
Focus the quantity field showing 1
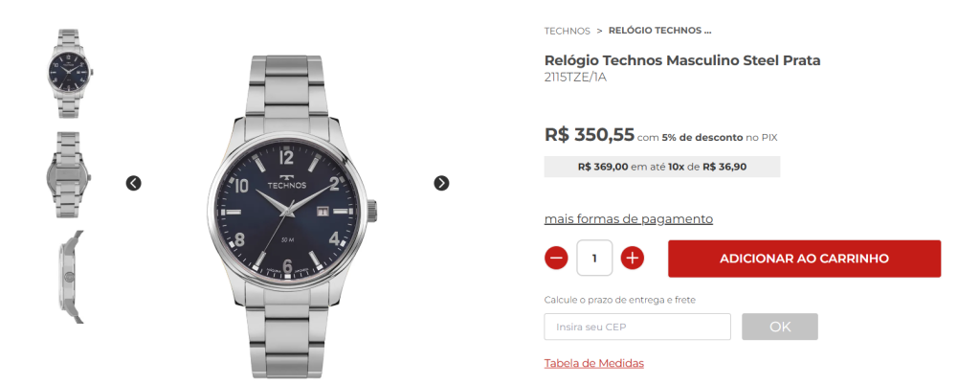[x=594, y=258]
